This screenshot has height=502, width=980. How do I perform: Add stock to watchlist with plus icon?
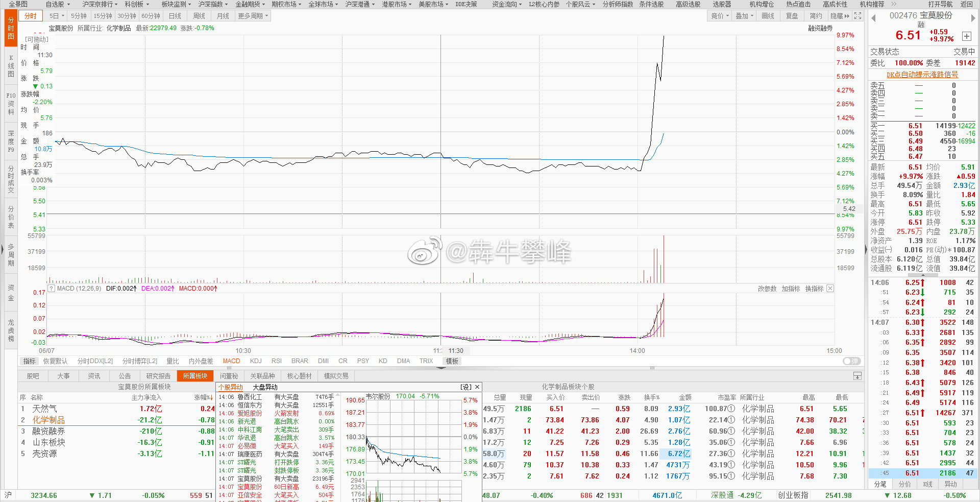[x=967, y=36]
